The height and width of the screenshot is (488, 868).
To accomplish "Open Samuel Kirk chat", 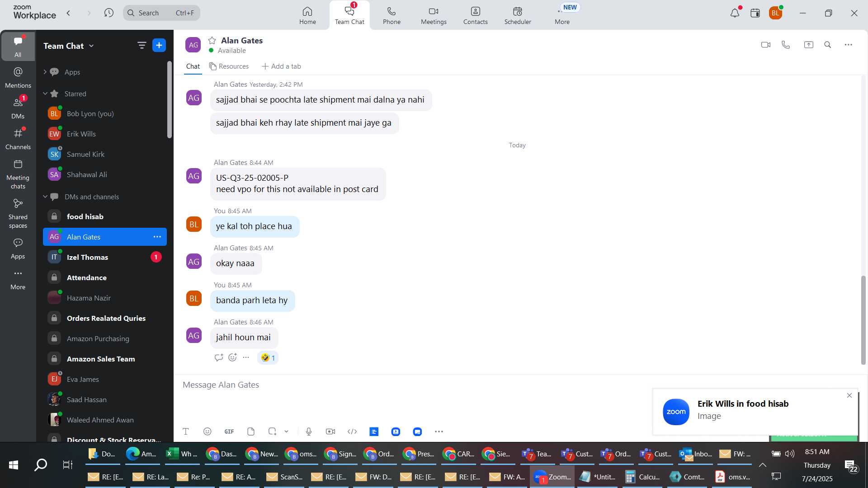I will point(104,154).
